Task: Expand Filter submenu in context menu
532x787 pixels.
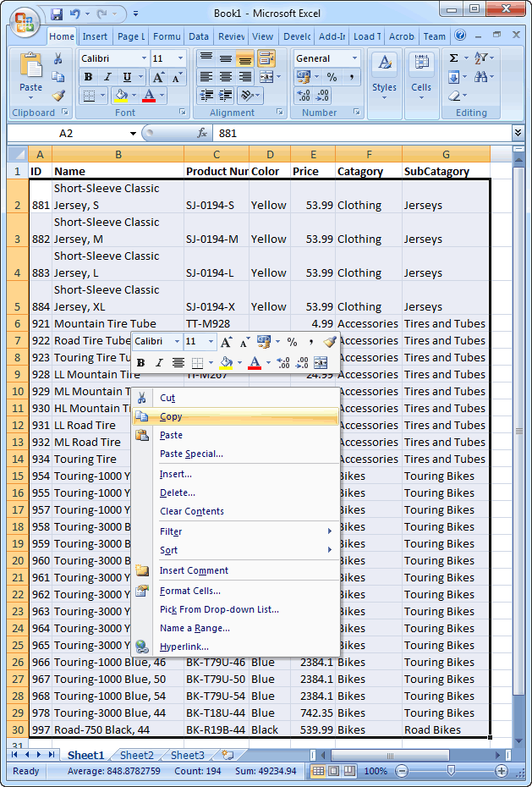Action: click(235, 531)
